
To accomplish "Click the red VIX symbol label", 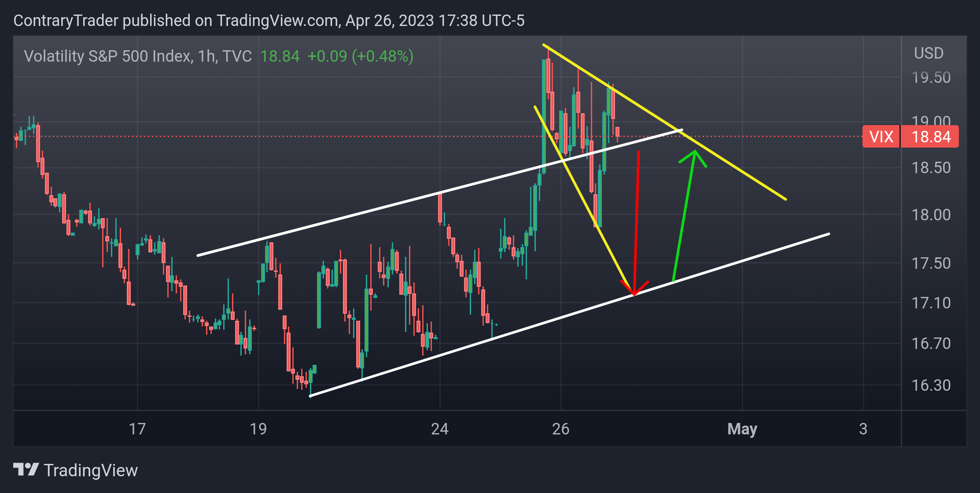I will pos(881,137).
